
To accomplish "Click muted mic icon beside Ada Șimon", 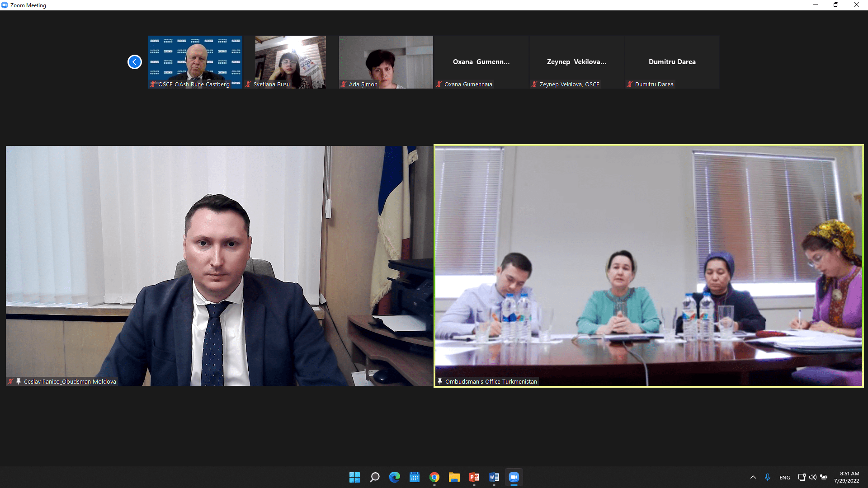I will (x=344, y=84).
